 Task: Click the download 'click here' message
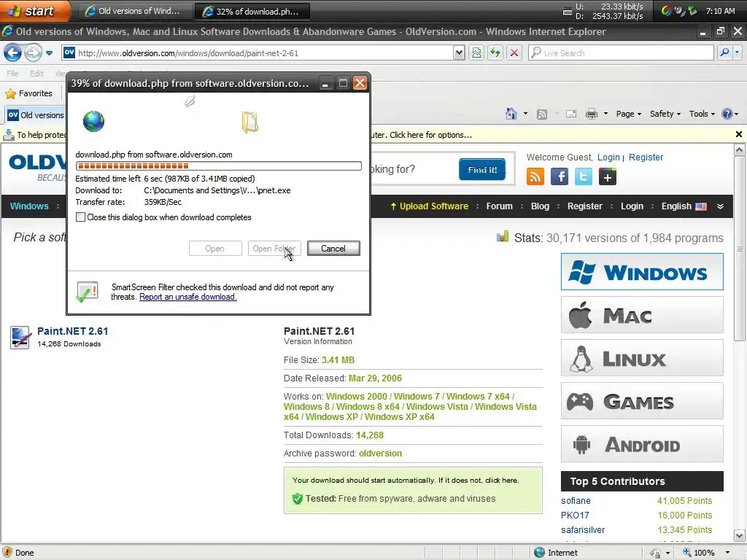[405, 480]
